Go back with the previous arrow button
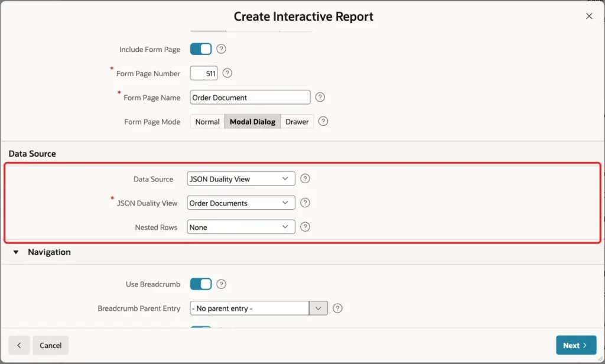The height and width of the screenshot is (364, 605). [19, 345]
